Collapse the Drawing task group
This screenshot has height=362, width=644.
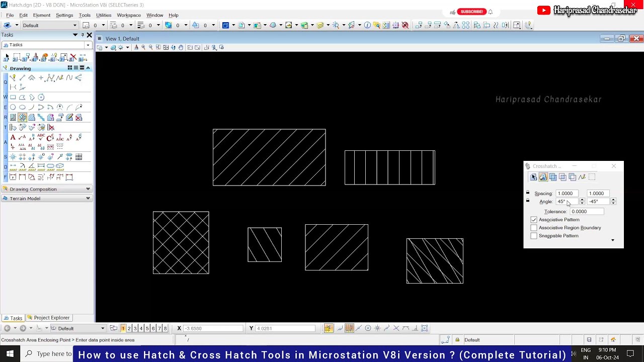tap(88, 68)
